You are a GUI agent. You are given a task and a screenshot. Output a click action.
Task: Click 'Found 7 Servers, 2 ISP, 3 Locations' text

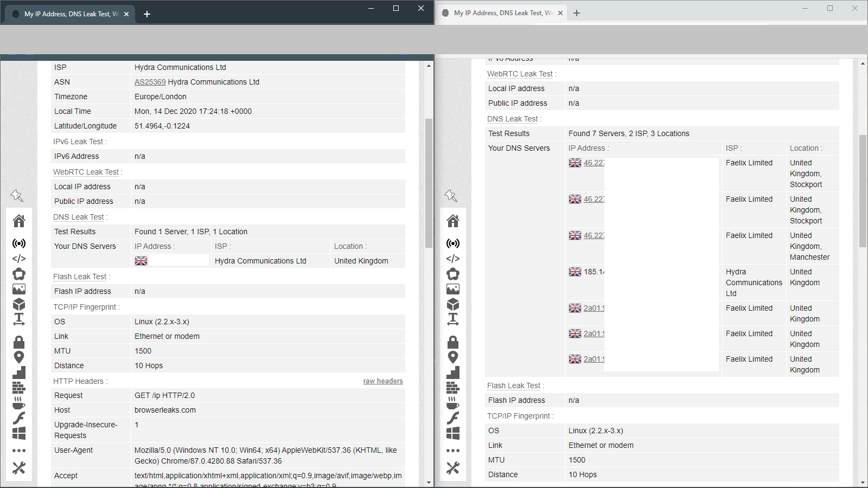click(x=629, y=133)
